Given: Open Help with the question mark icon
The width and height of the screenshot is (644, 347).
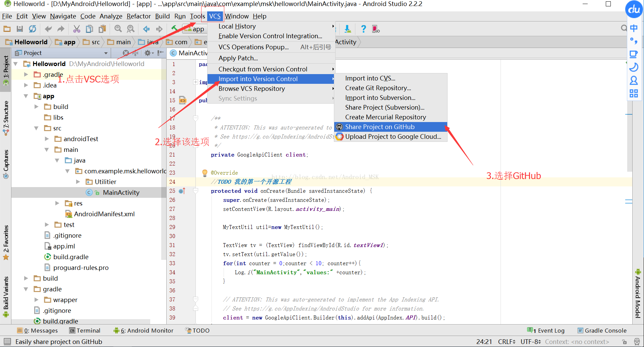Looking at the screenshot, I should tap(363, 29).
